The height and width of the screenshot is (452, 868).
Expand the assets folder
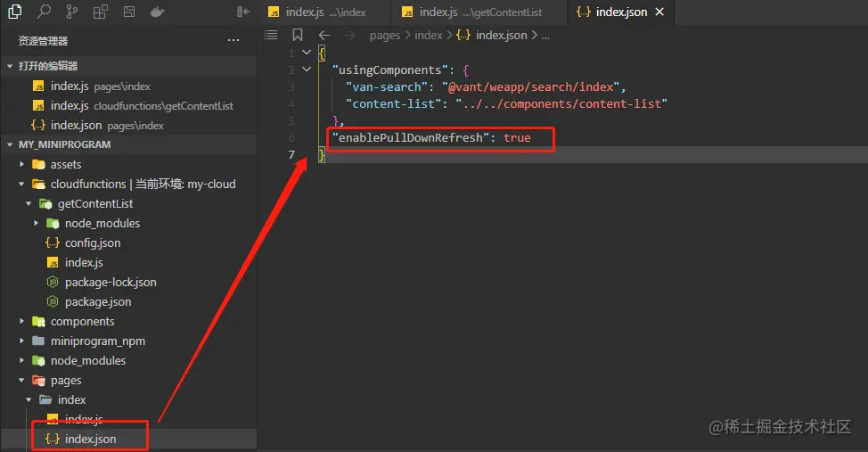pos(21,165)
